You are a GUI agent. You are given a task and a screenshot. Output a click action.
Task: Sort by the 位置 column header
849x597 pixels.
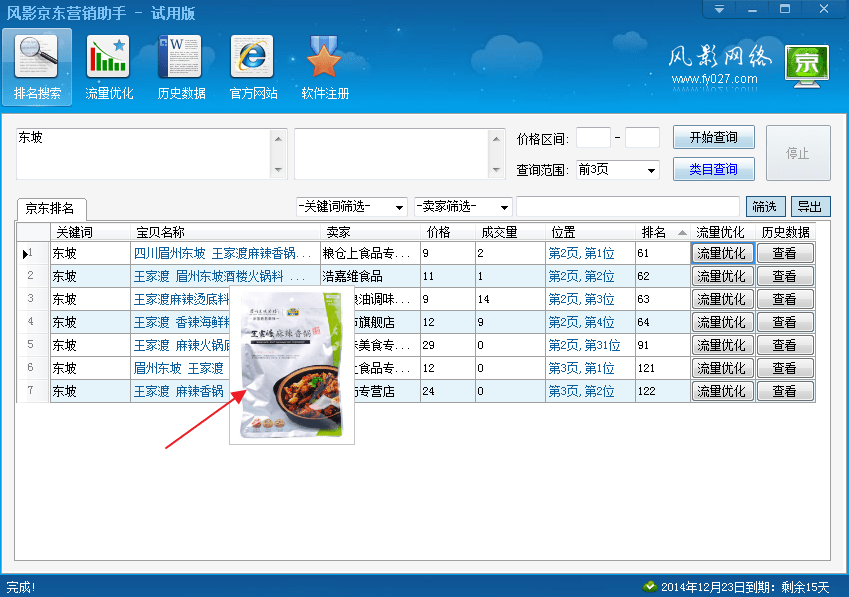point(590,232)
